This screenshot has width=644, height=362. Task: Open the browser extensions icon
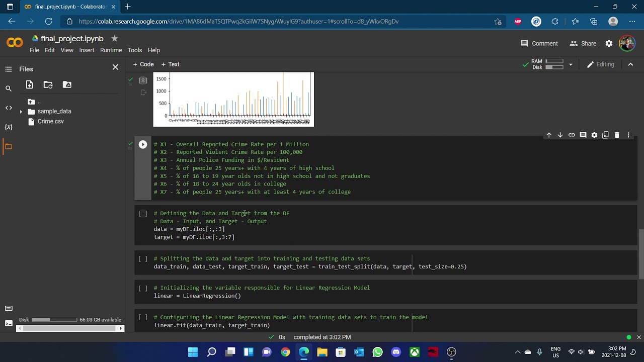pos(555,22)
